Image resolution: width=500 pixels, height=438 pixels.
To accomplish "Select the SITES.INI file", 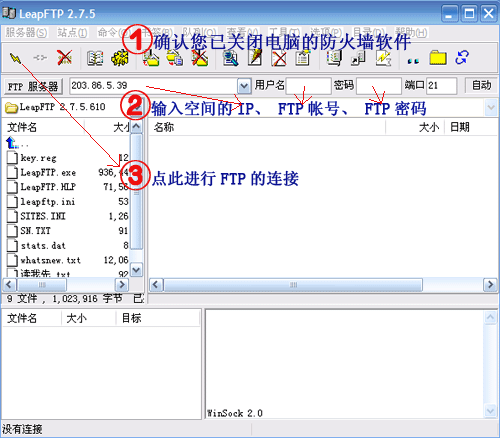I will [43, 216].
